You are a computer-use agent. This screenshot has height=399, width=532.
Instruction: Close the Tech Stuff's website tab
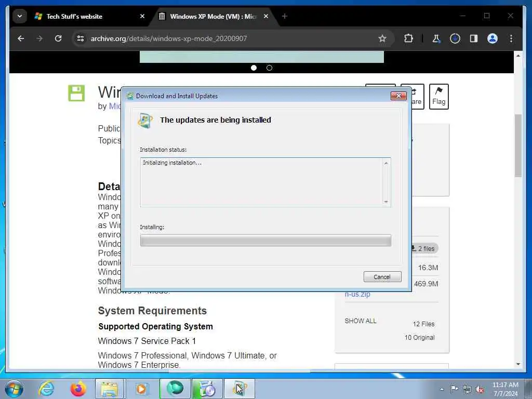pos(142,16)
